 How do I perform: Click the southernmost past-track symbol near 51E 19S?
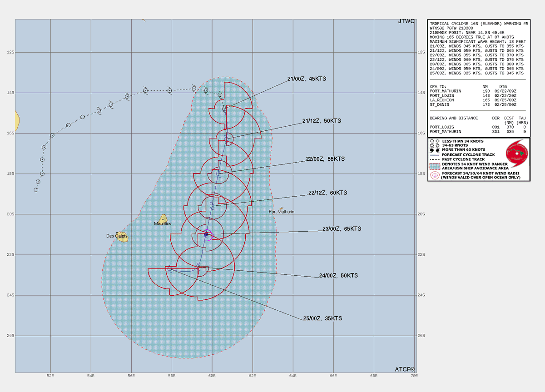click(x=36, y=189)
